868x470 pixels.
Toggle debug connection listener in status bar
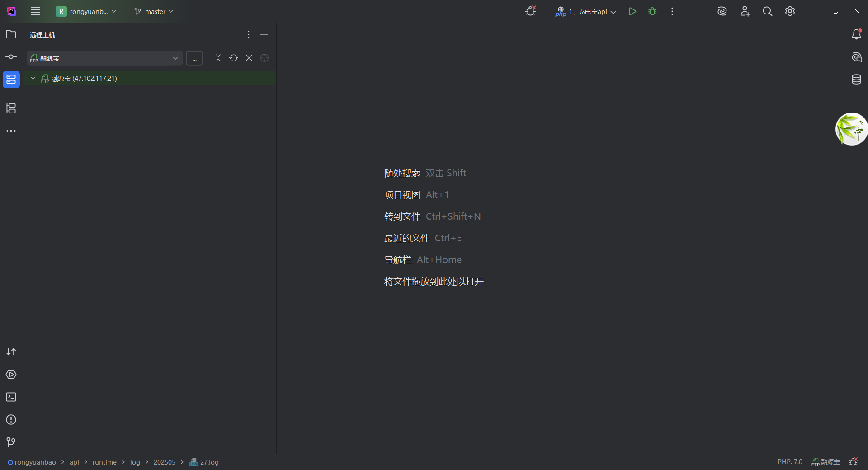click(854, 462)
